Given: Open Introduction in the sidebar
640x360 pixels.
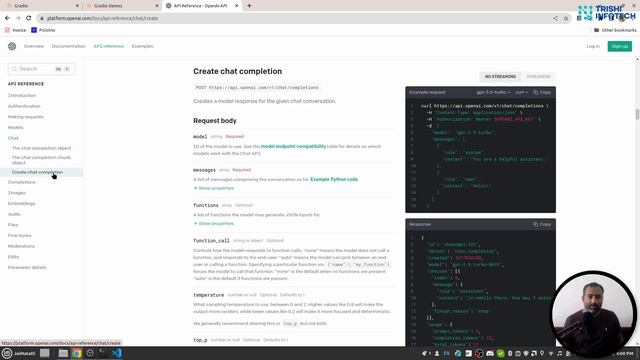Looking at the screenshot, I should coord(22,96).
